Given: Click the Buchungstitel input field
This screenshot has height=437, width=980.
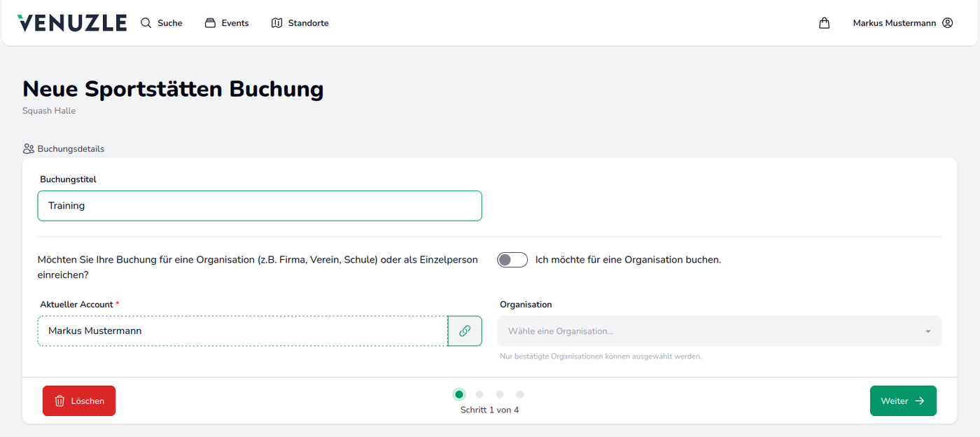Looking at the screenshot, I should [259, 206].
